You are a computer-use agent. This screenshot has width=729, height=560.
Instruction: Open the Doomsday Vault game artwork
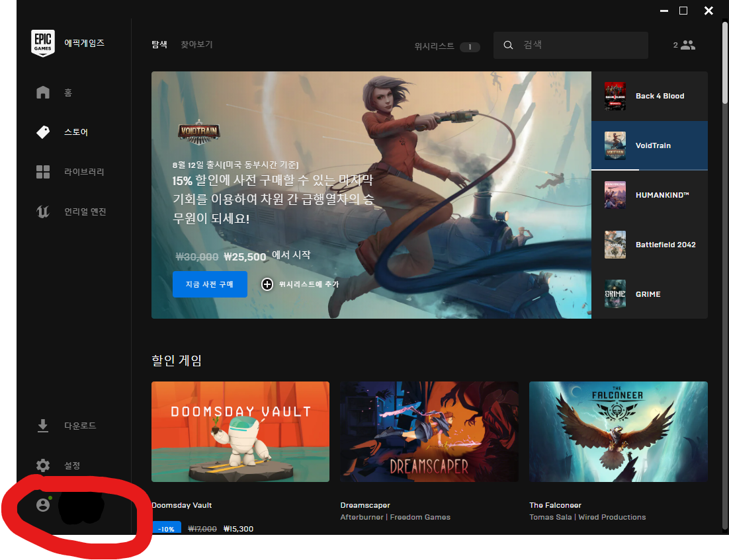click(240, 432)
